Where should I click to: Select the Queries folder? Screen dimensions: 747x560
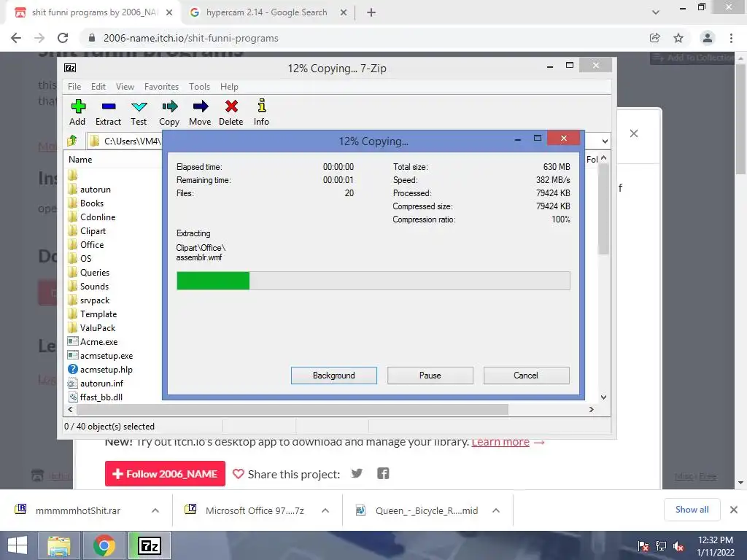pos(88,273)
